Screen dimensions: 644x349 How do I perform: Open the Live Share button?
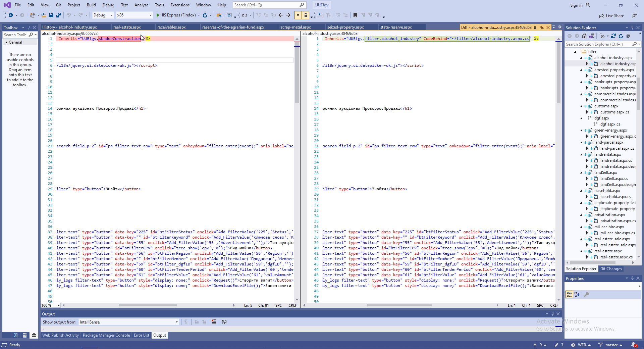[611, 16]
